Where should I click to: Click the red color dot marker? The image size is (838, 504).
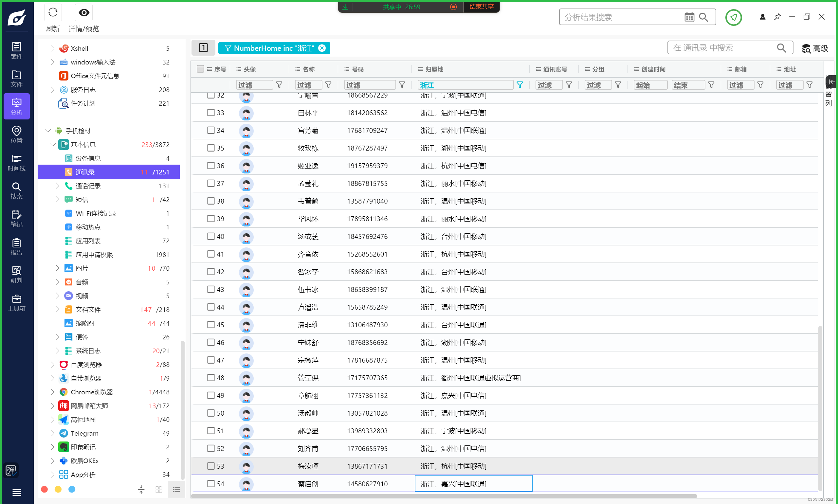(x=44, y=489)
